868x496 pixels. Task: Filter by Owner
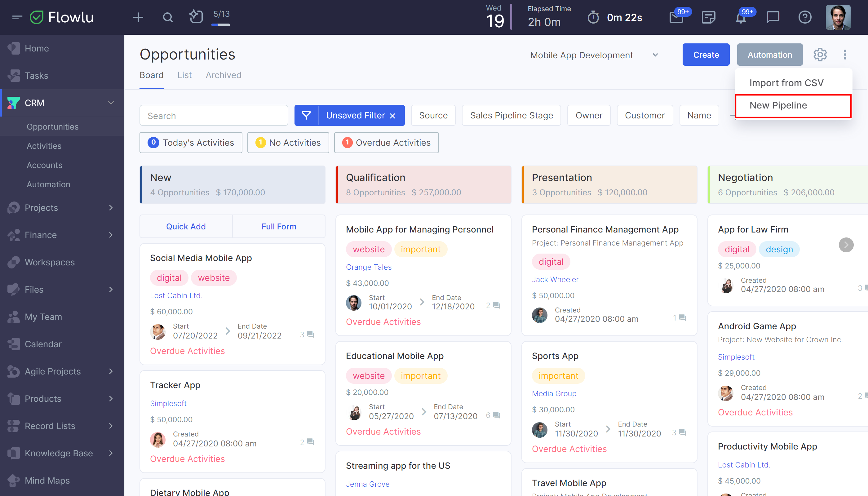[x=589, y=116]
